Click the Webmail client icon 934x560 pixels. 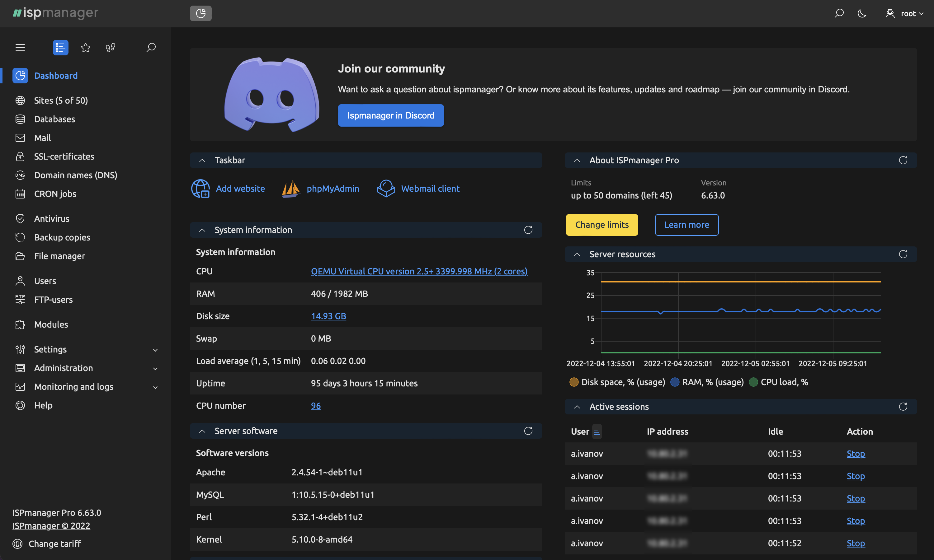click(x=386, y=188)
